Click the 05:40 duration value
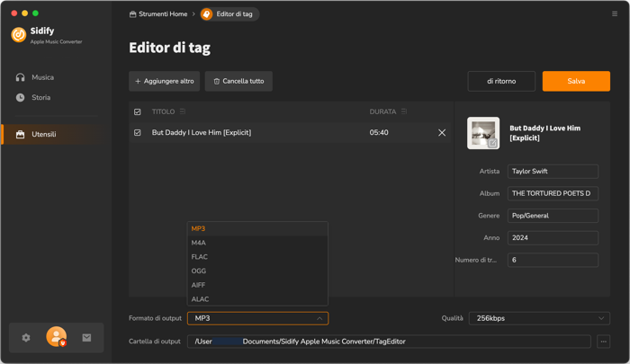This screenshot has width=630, height=364. (379, 132)
